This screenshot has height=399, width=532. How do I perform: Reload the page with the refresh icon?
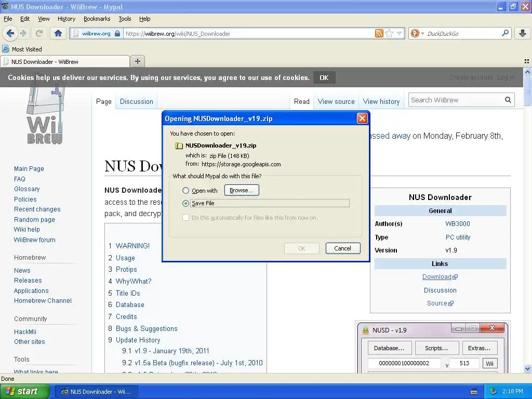pyautogui.click(x=39, y=33)
